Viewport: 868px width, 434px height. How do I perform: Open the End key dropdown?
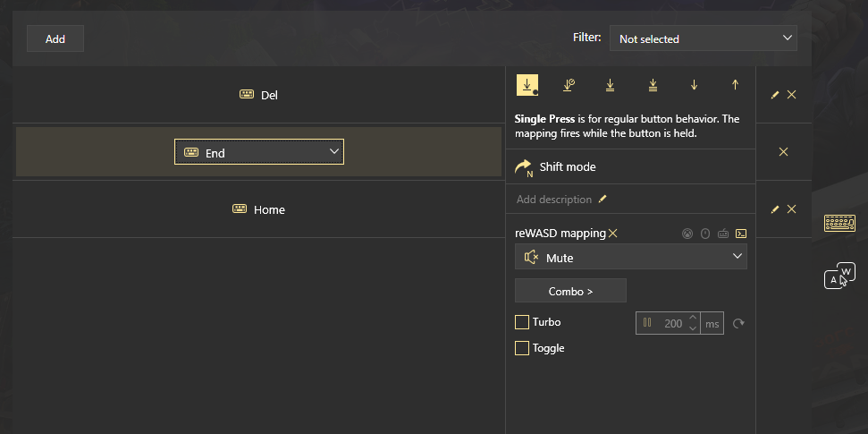[x=259, y=152]
